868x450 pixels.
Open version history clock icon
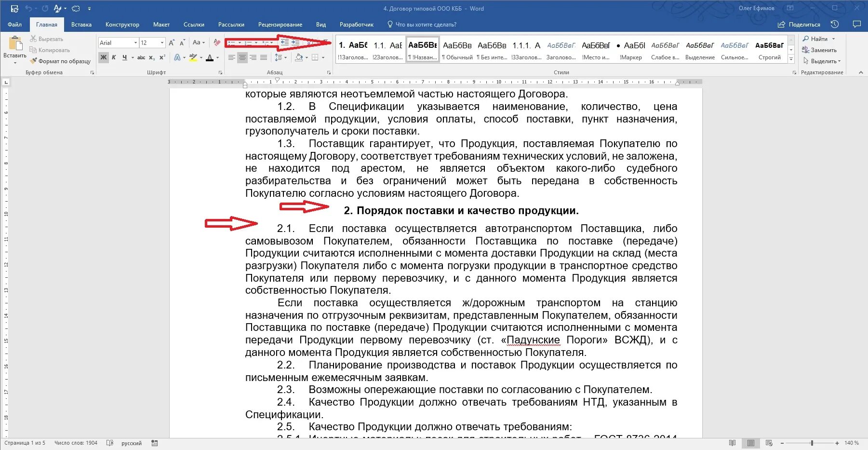click(x=835, y=24)
